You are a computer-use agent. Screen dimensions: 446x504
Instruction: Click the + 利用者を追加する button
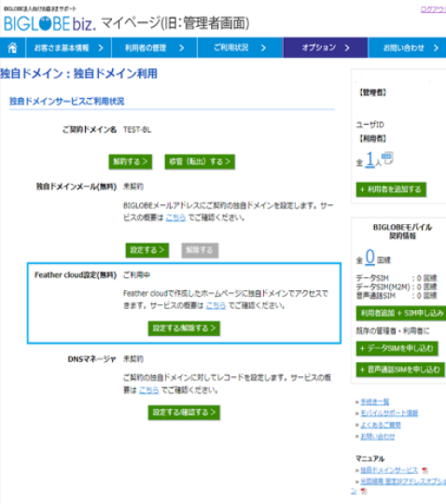pyautogui.click(x=391, y=189)
